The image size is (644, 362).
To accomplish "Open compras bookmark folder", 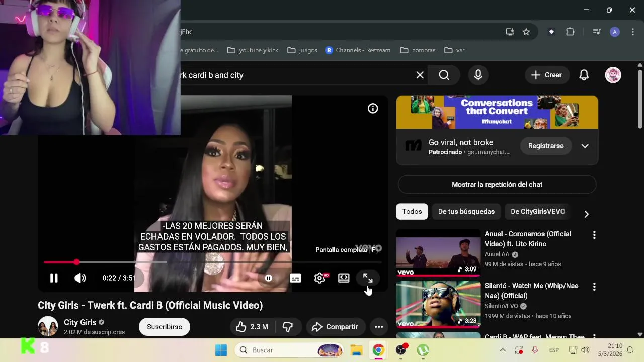I will [418, 50].
